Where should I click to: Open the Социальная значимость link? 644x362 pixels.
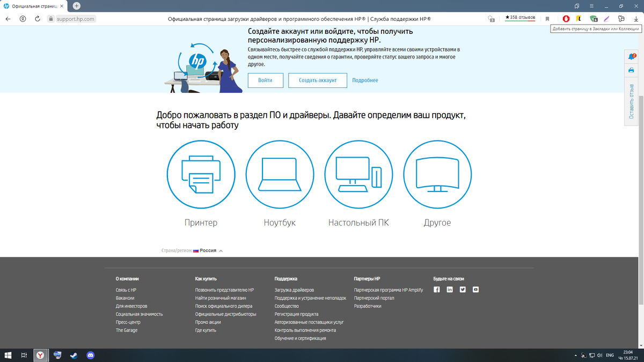(x=139, y=314)
